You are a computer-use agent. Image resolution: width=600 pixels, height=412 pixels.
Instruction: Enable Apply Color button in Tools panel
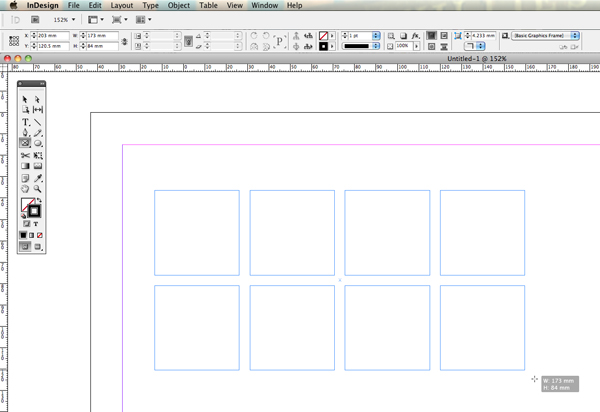pyautogui.click(x=23, y=235)
